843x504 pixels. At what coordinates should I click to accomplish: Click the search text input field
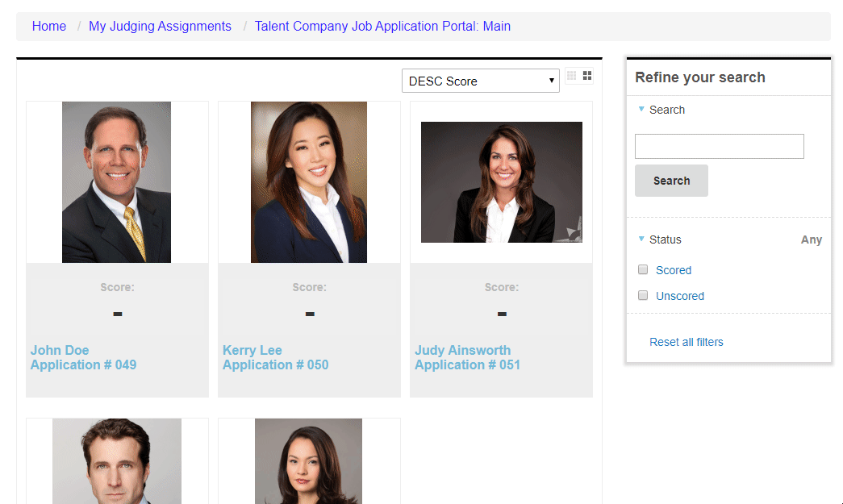click(x=720, y=146)
